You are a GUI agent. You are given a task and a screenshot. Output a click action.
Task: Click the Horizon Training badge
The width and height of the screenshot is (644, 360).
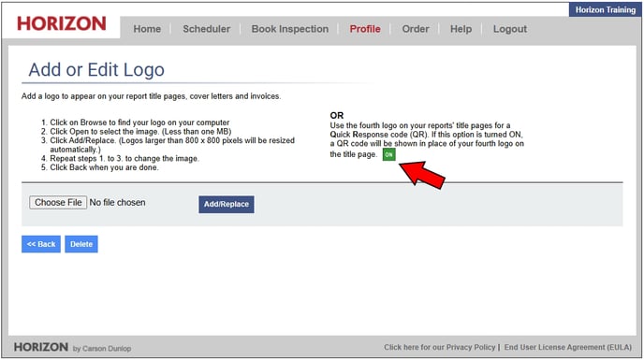606,10
